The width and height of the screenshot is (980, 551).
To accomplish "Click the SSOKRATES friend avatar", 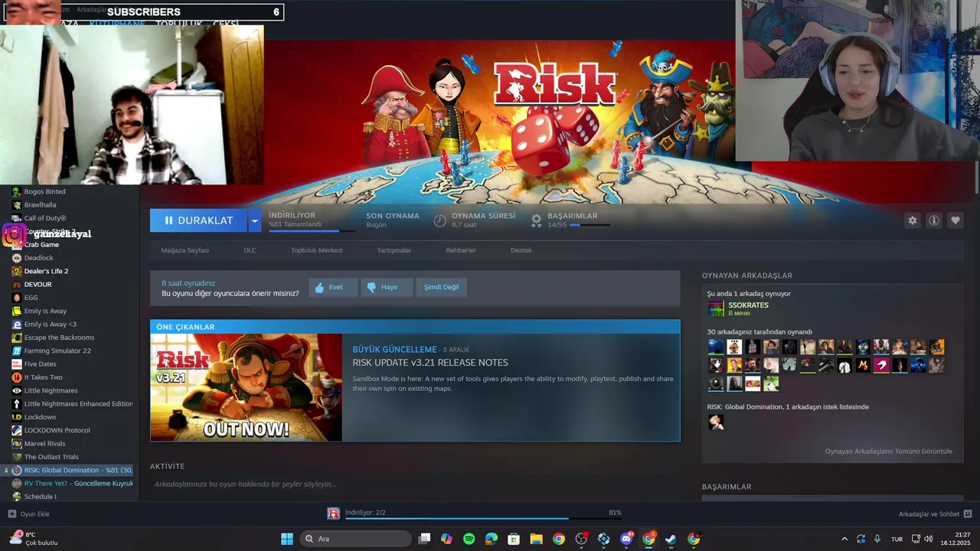I will pyautogui.click(x=716, y=308).
